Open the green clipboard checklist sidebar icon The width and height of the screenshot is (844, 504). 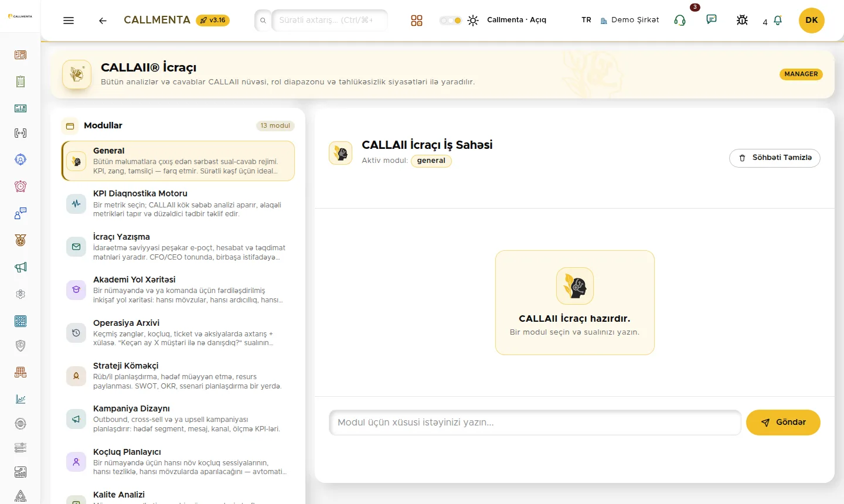tap(21, 81)
